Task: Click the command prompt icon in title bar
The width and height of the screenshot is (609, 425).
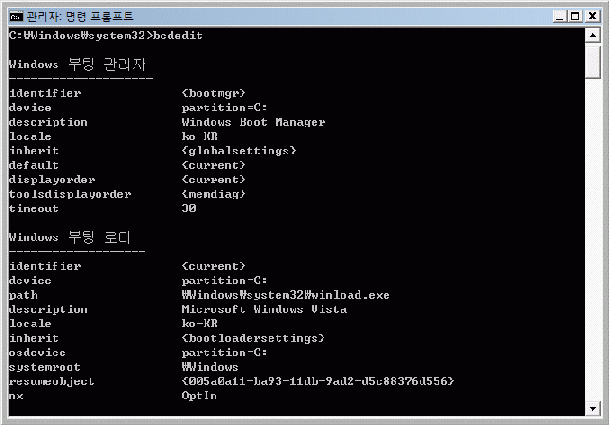Action: click(16, 16)
